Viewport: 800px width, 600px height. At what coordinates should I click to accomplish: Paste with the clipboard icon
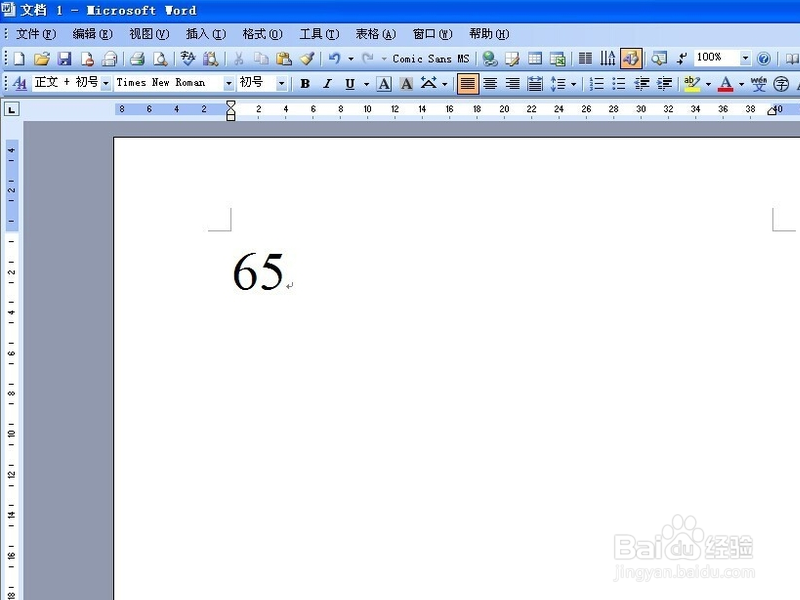[284, 59]
